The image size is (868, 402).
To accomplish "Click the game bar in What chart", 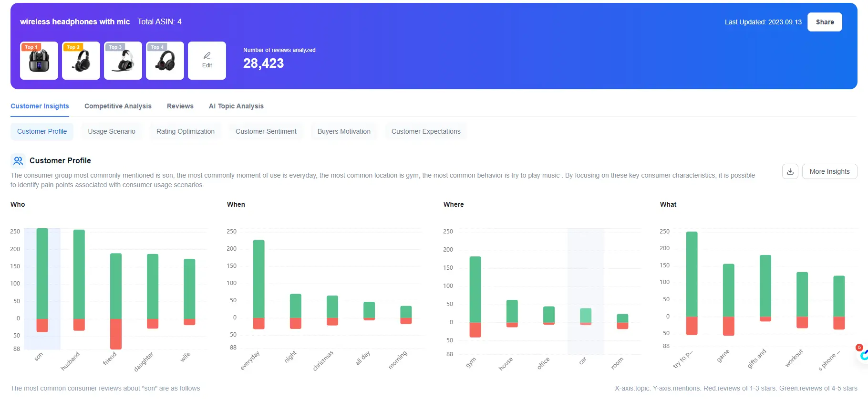I will [729, 300].
